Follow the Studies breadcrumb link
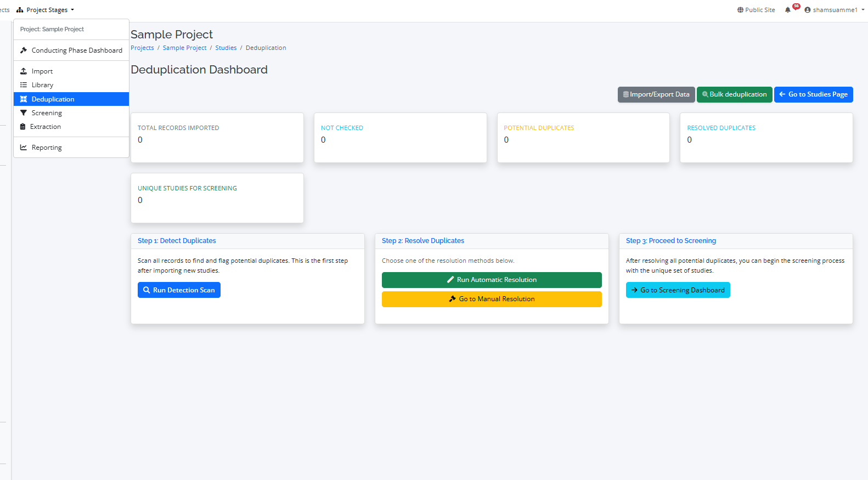Screen dimensions: 868x480 click(x=226, y=48)
